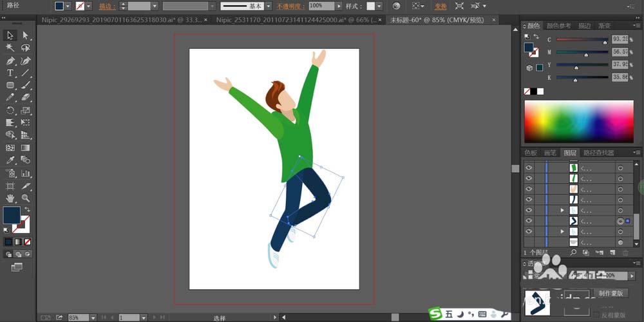Set toolbox to None (red slash) mode
The height and width of the screenshot is (322, 644).
(x=28, y=242)
